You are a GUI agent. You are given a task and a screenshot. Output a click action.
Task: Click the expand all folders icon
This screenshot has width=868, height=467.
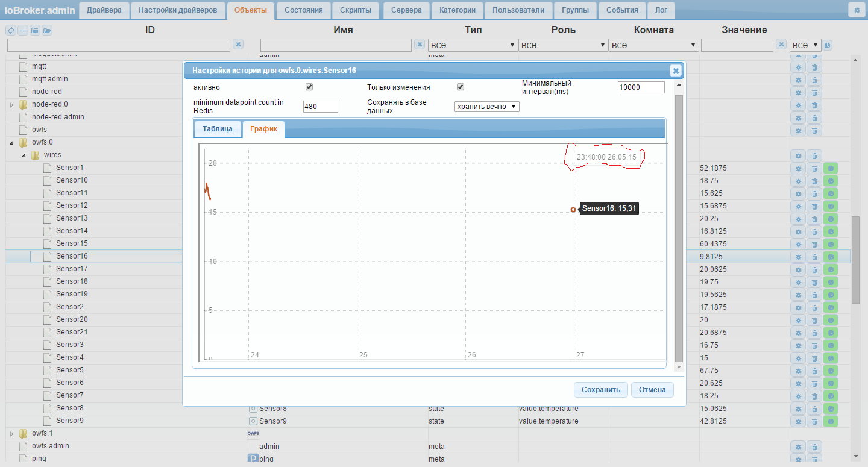pyautogui.click(x=46, y=30)
